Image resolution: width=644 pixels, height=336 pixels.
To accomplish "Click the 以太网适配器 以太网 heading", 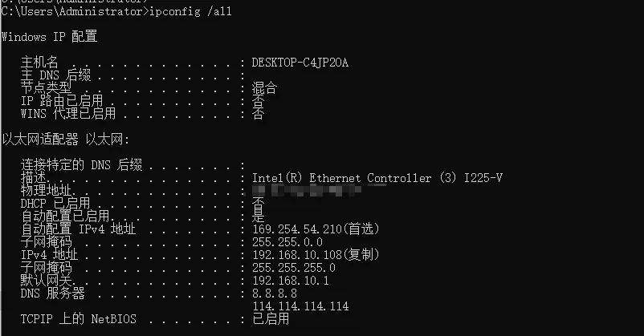I will click(66, 140).
